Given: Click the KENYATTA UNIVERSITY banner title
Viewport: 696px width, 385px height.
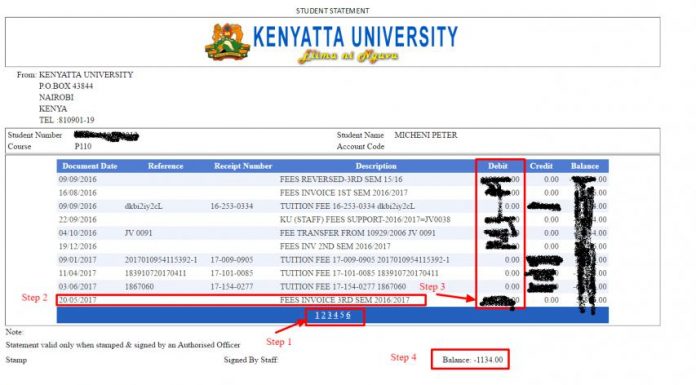Looking at the screenshot, I should coord(355,36).
